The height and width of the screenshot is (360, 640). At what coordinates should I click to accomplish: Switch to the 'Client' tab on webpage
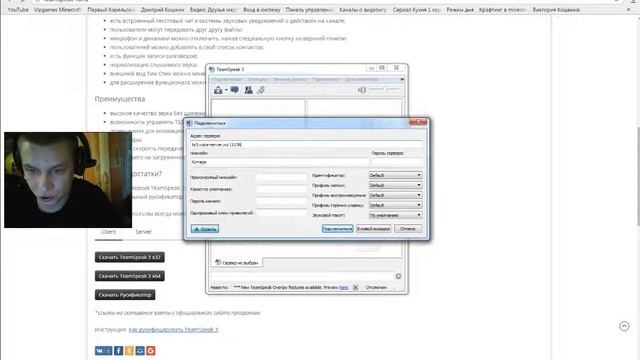(109, 232)
